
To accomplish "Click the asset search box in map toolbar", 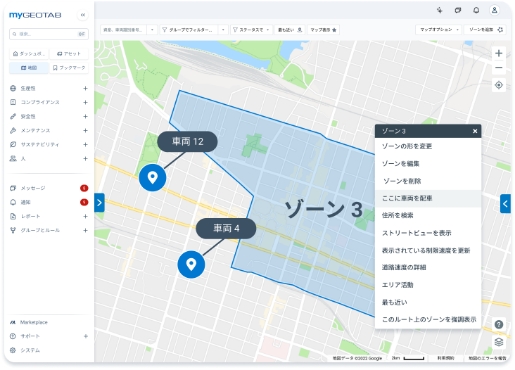I will pos(123,30).
